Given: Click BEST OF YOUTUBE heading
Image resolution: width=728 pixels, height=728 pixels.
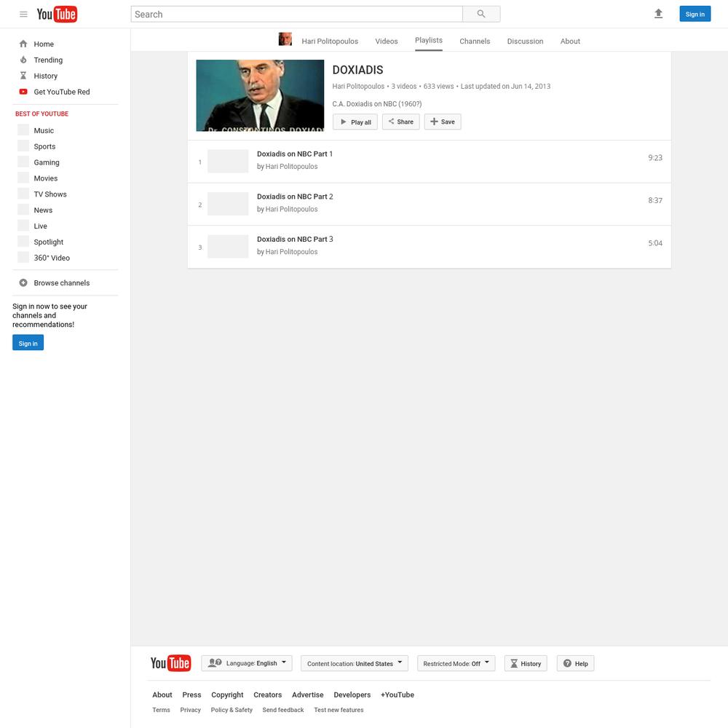Looking at the screenshot, I should pos(41,114).
